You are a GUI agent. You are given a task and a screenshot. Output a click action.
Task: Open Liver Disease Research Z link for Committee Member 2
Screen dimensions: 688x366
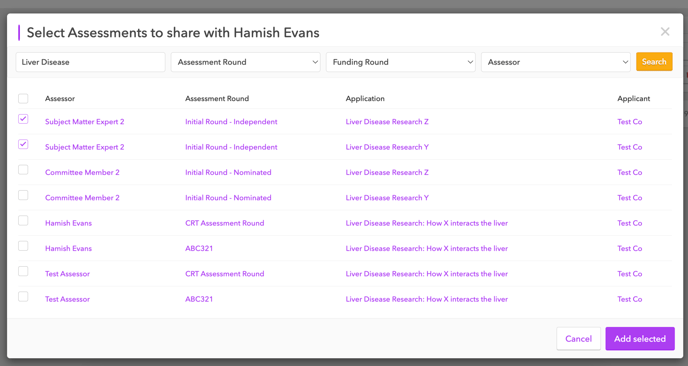pyautogui.click(x=387, y=172)
